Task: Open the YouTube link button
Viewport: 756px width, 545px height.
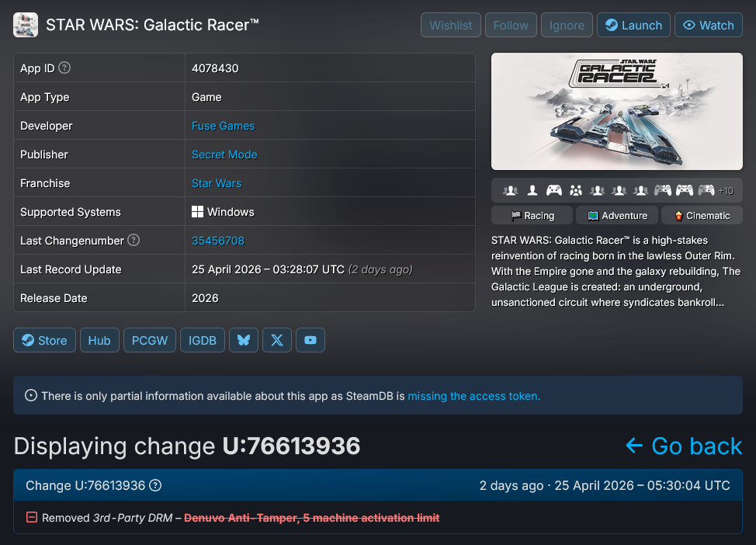Action: tap(310, 341)
